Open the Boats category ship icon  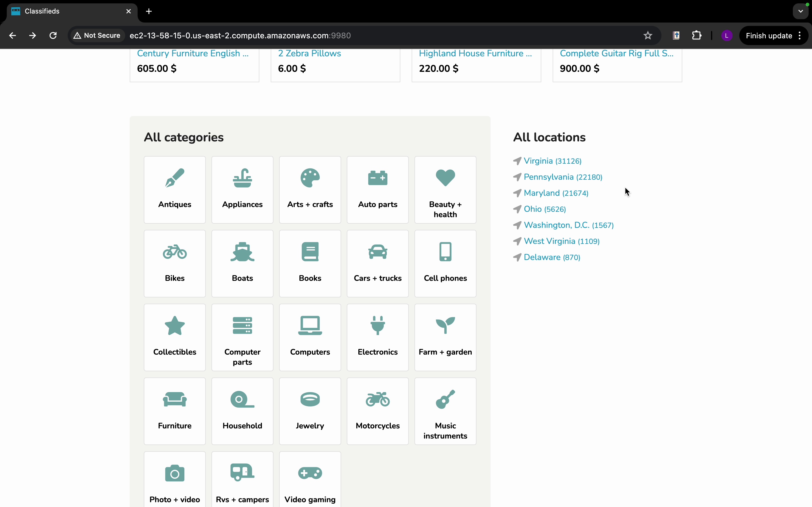(242, 252)
